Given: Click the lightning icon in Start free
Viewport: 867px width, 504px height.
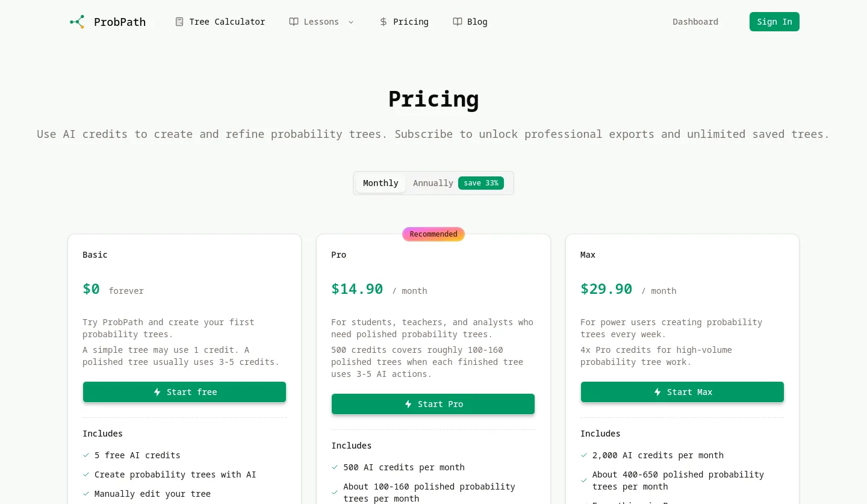Looking at the screenshot, I should (157, 392).
